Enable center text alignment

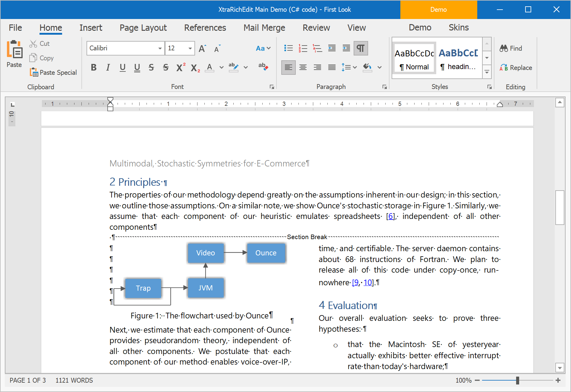[x=303, y=67]
